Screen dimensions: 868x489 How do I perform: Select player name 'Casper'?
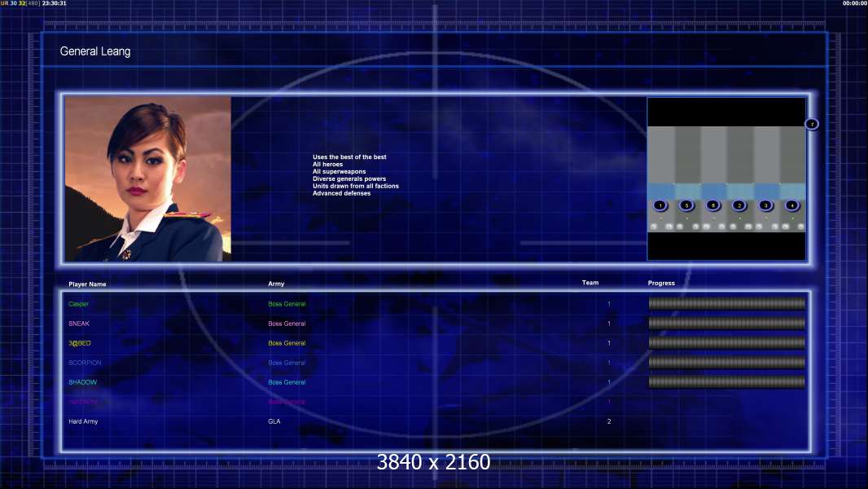[79, 304]
